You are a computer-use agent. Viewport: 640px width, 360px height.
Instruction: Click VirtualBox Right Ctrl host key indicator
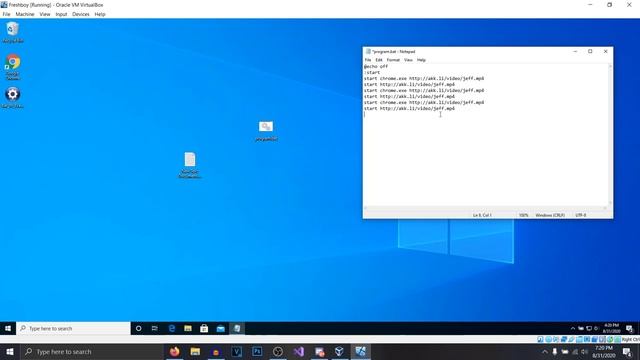click(631, 339)
